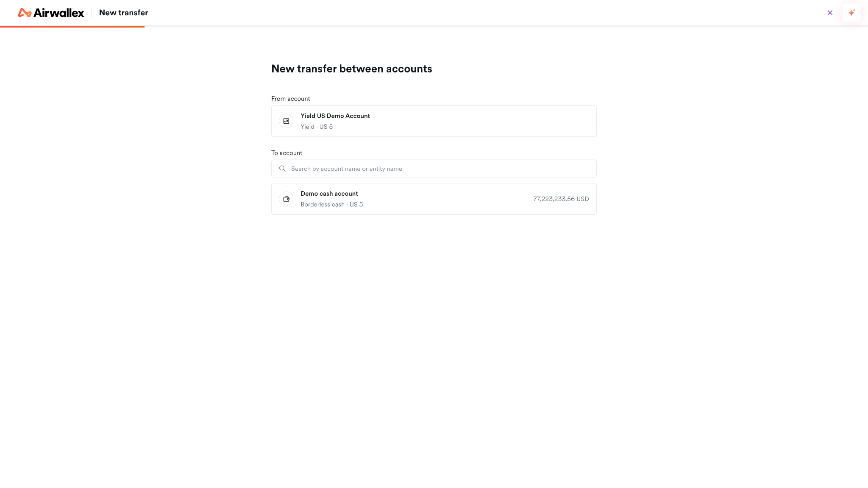Focus the account name search field

click(434, 169)
